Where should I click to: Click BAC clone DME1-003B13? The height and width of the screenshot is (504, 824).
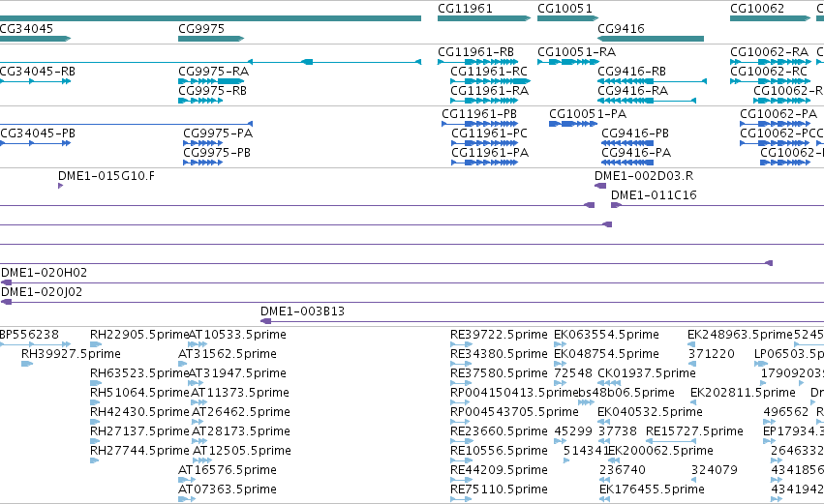pos(303,311)
